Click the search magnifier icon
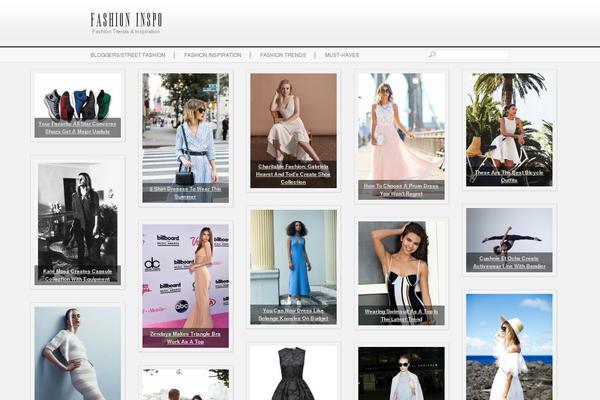This screenshot has height=400, width=600. click(x=432, y=55)
